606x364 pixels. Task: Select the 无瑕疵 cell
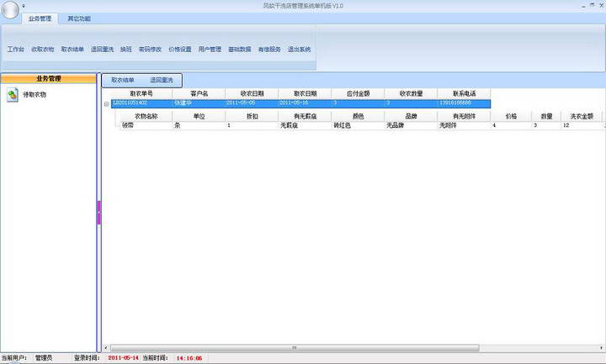pos(305,125)
